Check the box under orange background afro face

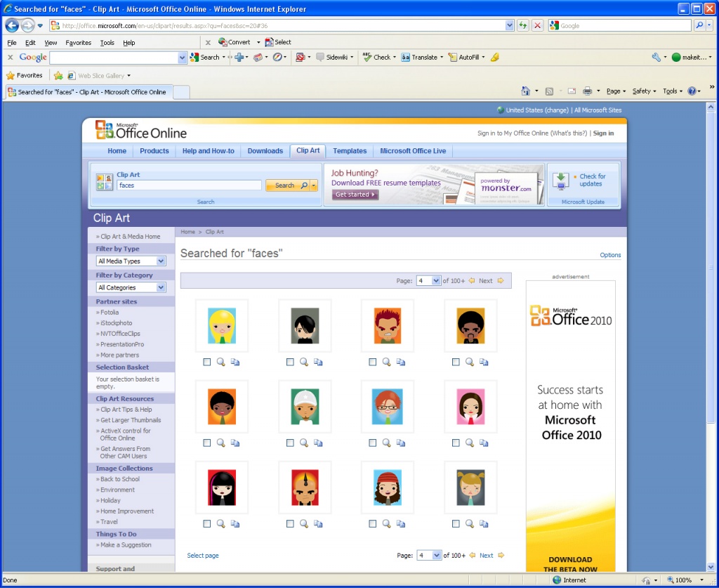[207, 443]
